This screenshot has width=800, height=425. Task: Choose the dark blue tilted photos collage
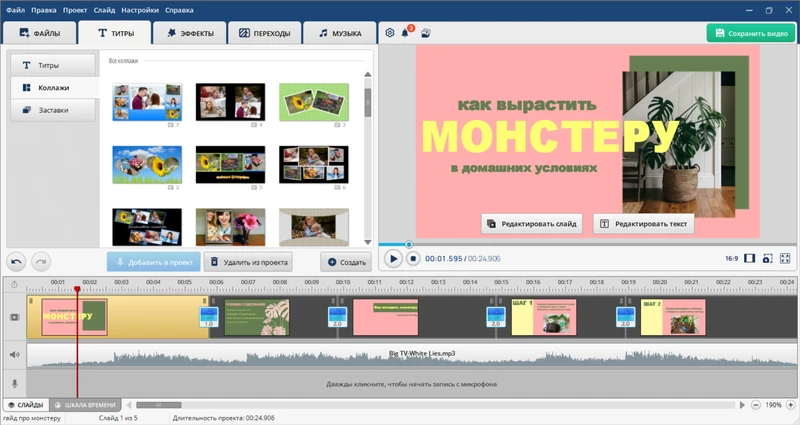click(147, 227)
